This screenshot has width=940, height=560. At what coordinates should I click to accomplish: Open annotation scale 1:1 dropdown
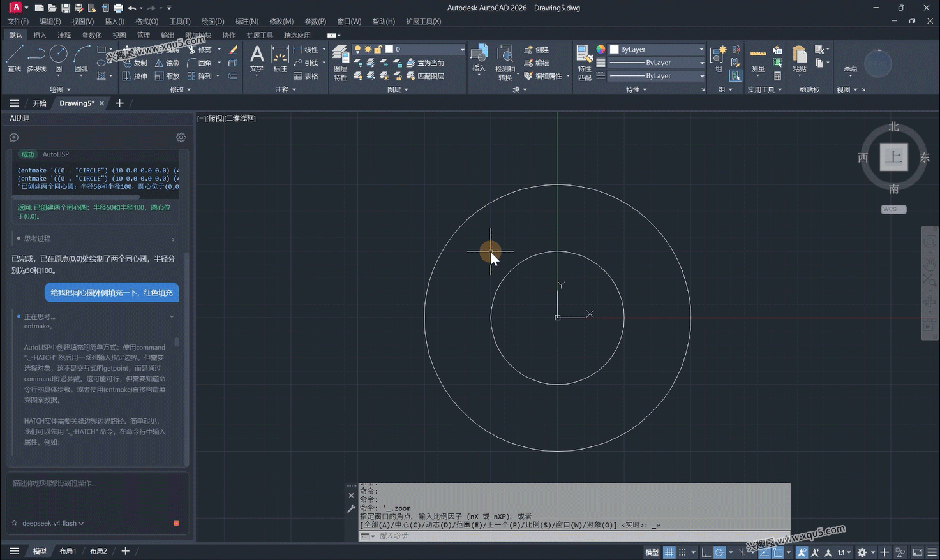coord(844,552)
